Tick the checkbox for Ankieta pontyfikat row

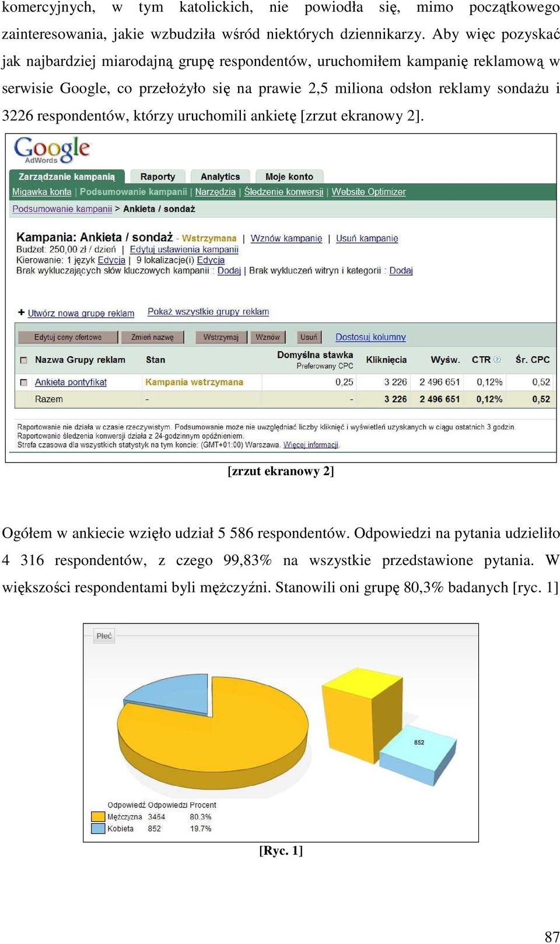click(x=24, y=382)
